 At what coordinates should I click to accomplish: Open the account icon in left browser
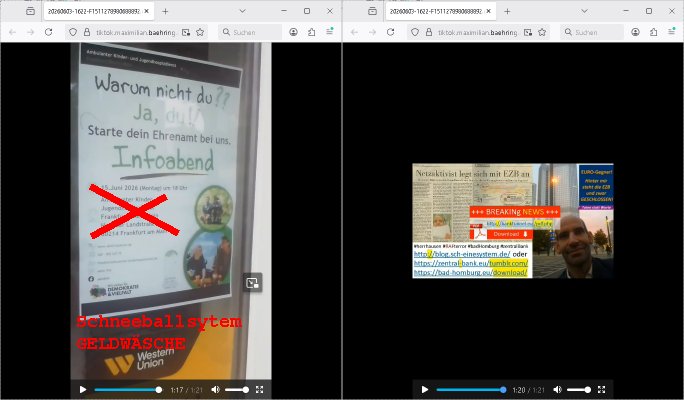tap(294, 32)
